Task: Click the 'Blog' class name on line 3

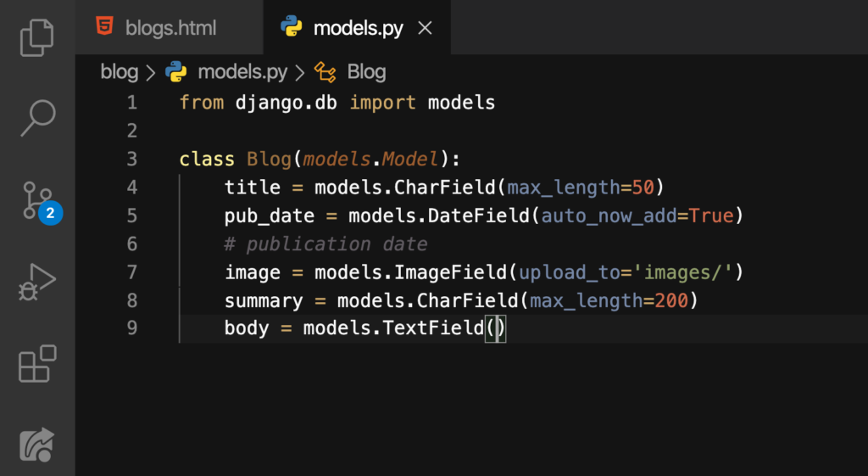Action: (269, 160)
